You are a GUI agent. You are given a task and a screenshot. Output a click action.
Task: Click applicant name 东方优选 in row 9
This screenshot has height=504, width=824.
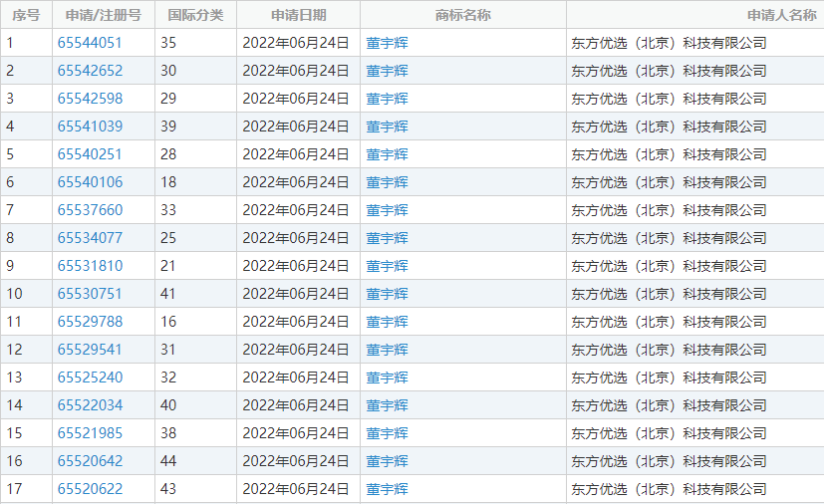coord(669,265)
